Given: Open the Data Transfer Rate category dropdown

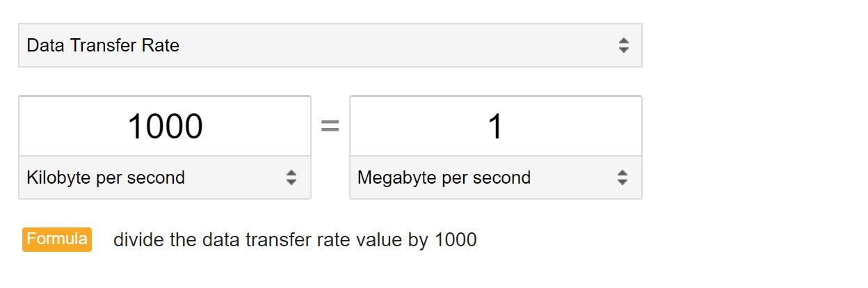Looking at the screenshot, I should coord(330,46).
